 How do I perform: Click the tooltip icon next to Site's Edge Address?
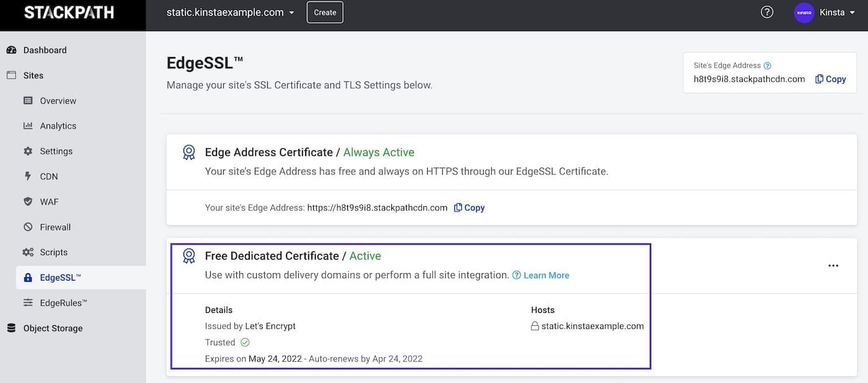768,65
